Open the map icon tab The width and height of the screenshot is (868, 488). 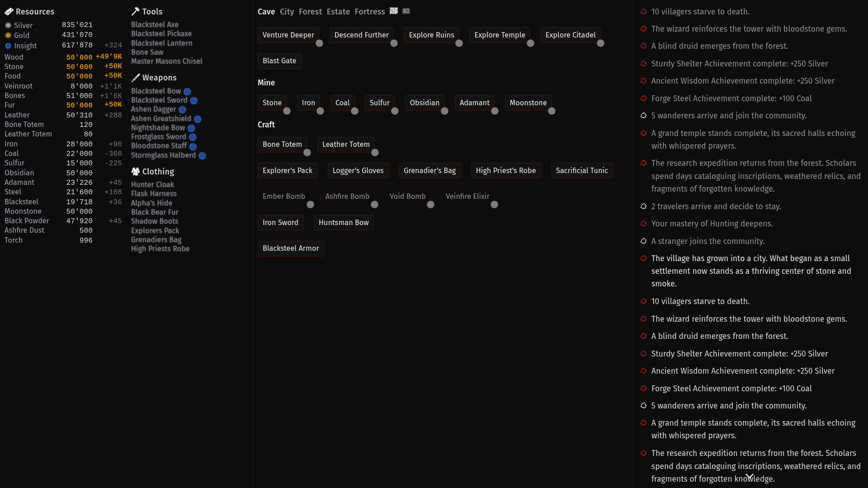point(394,11)
